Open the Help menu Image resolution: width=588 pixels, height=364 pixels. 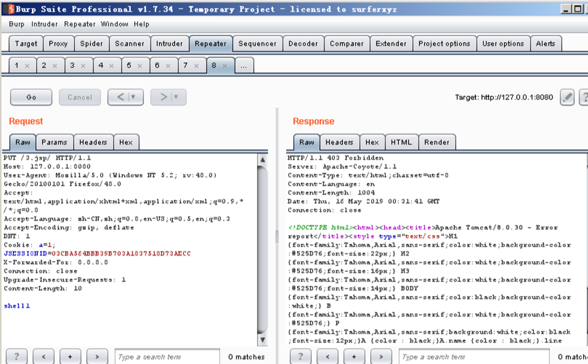tap(142, 24)
